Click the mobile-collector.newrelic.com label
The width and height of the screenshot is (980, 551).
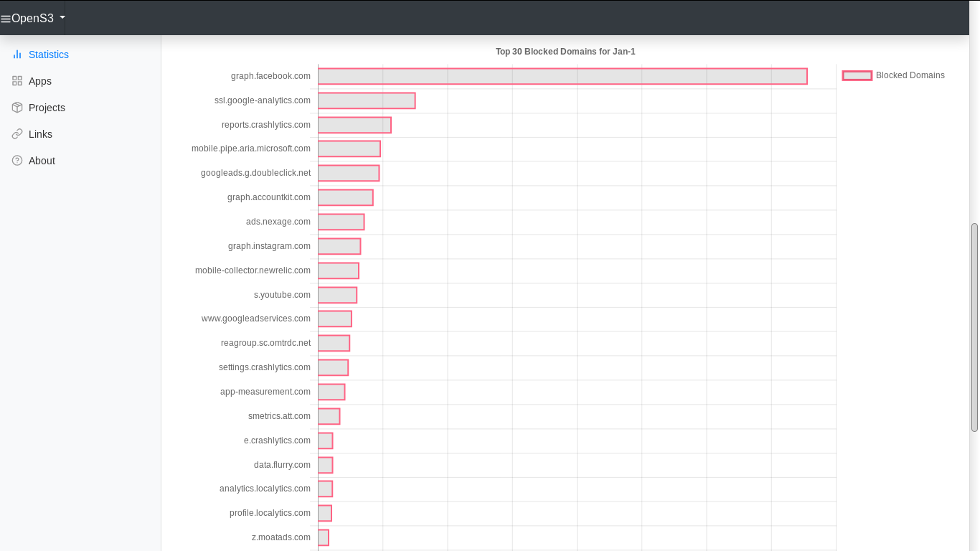pyautogui.click(x=253, y=270)
